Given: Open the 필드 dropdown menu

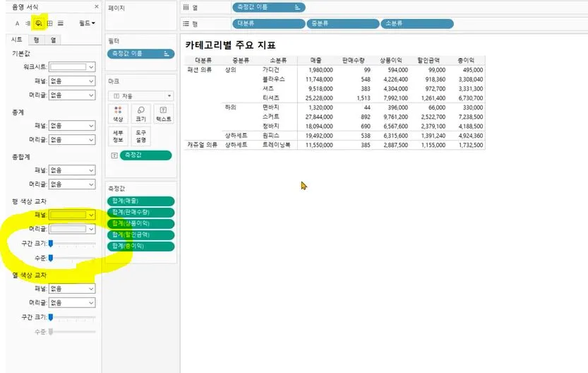Looking at the screenshot, I should (x=87, y=23).
